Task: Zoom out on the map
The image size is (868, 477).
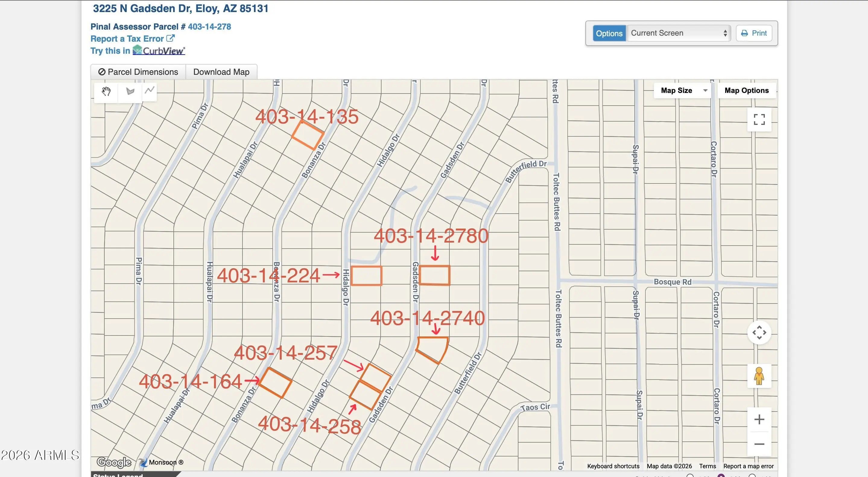Action: (759, 444)
